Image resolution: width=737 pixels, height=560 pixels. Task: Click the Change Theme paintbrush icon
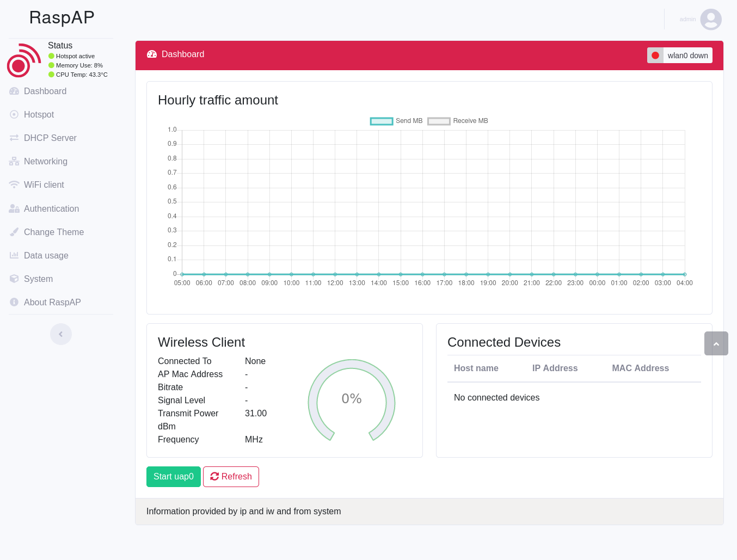14,232
